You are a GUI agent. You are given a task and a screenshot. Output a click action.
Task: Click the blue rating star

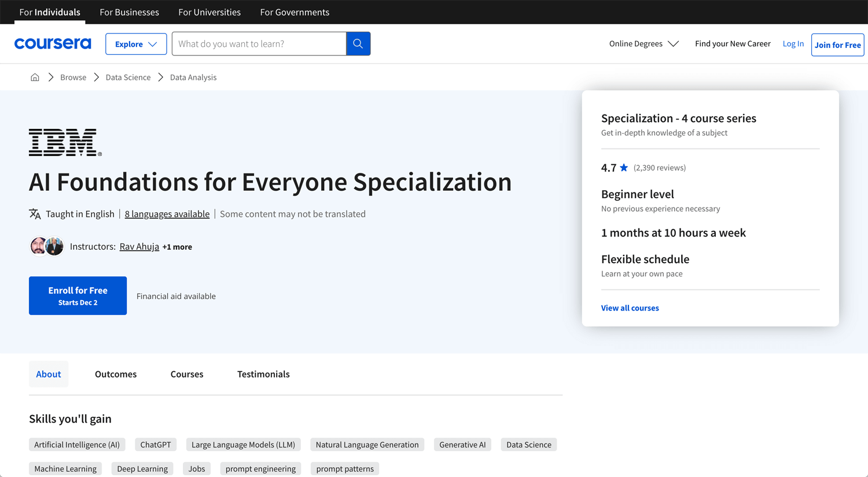624,168
